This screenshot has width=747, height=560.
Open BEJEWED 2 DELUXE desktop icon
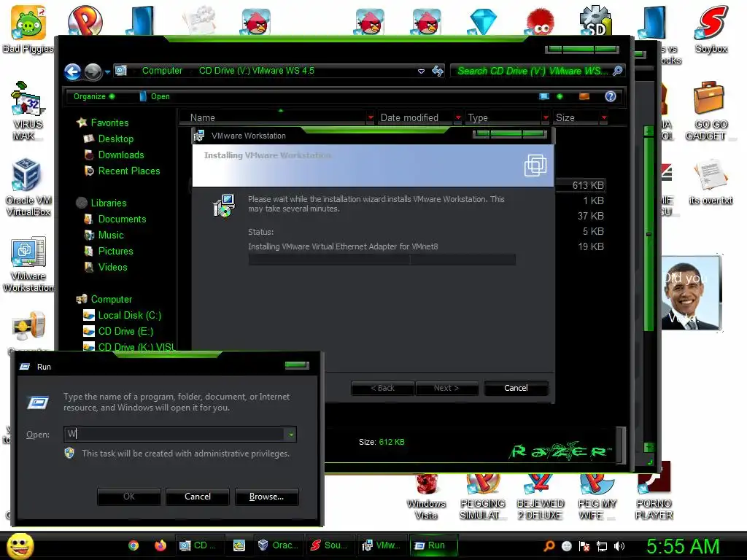pos(541,497)
